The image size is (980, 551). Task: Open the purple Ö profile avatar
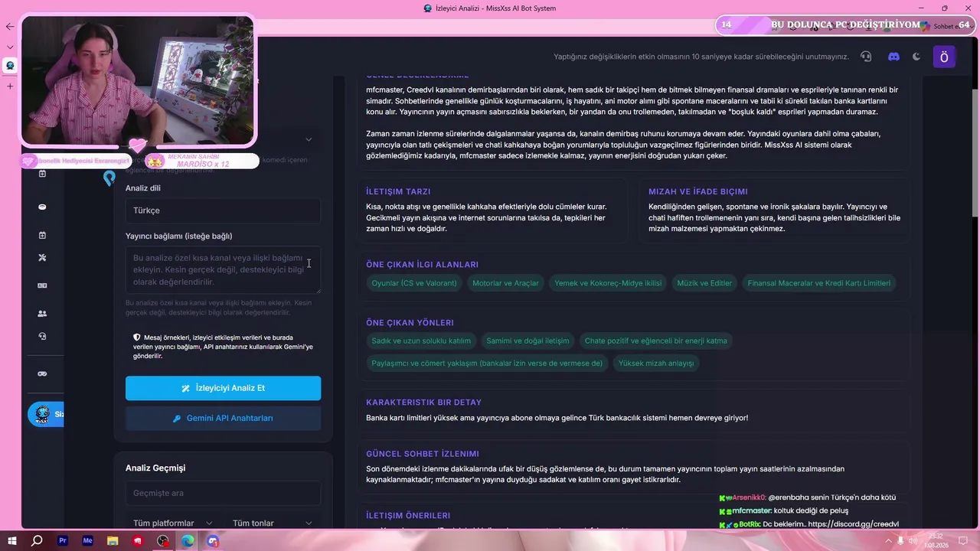944,57
